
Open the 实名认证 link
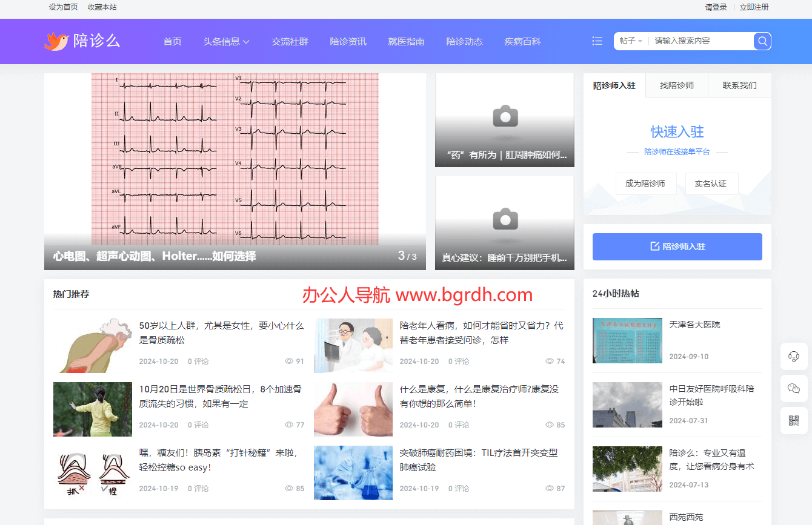(x=711, y=183)
